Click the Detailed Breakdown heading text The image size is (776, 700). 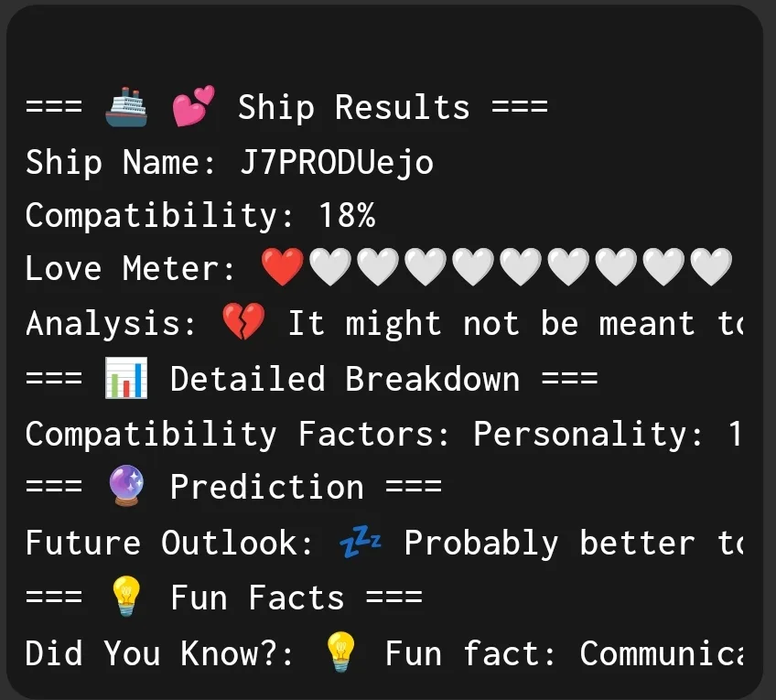pyautogui.click(x=344, y=379)
